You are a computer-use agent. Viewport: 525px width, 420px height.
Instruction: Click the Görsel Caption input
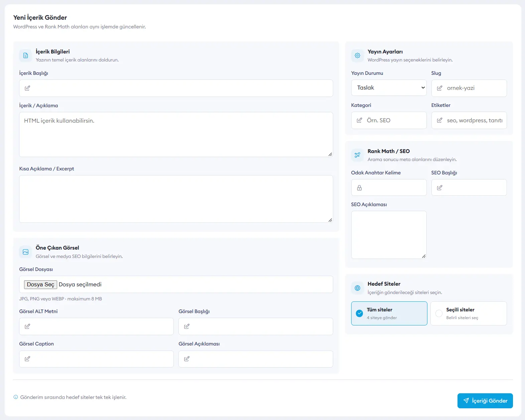point(96,359)
